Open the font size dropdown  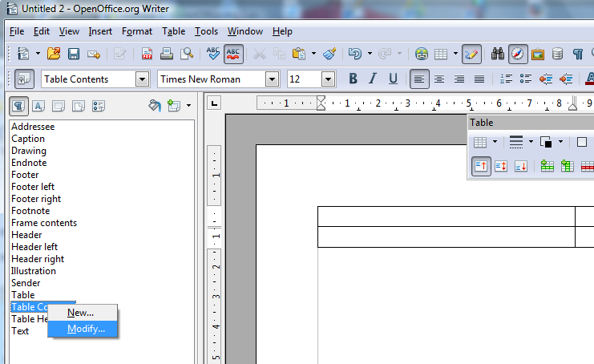point(328,79)
